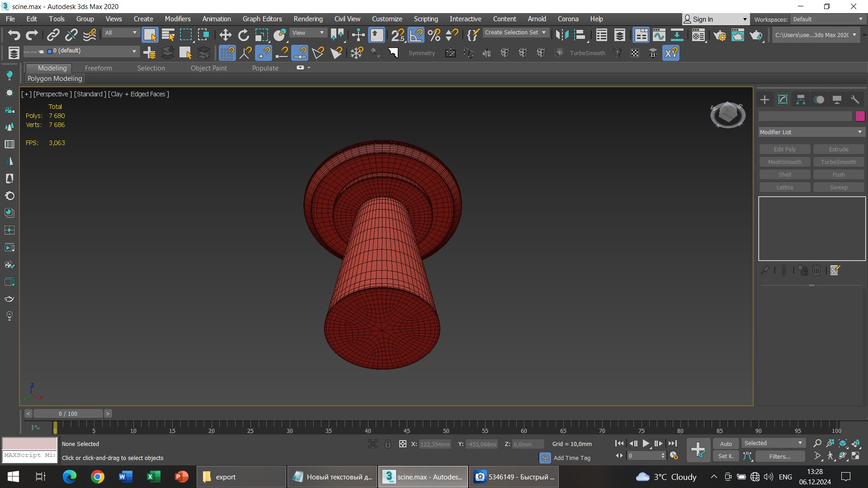Open the Material Editor icon
Viewport: 868px width, 488px height.
click(698, 35)
